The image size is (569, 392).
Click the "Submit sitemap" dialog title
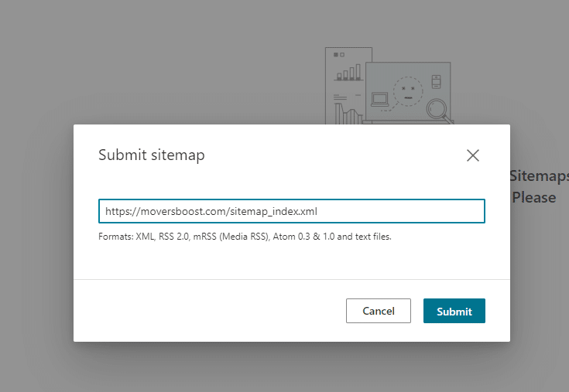pos(152,155)
